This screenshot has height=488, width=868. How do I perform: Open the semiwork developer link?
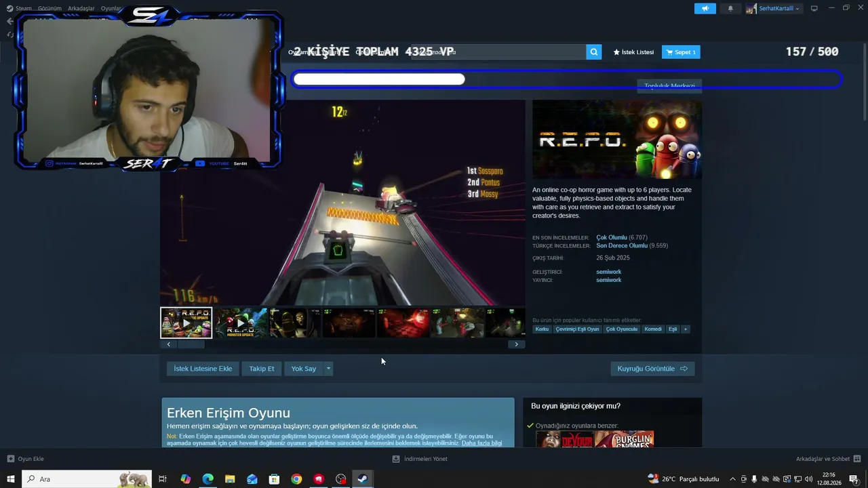pos(609,272)
